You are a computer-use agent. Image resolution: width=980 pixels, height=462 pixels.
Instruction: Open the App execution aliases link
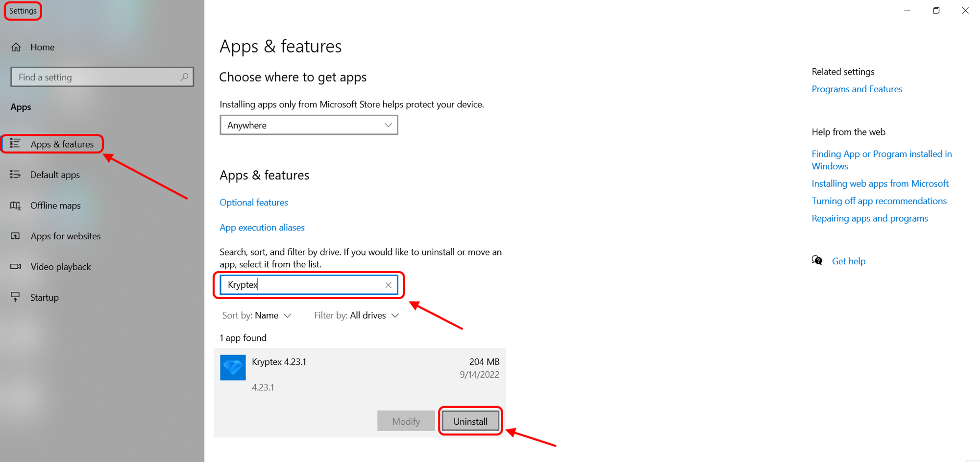tap(262, 228)
